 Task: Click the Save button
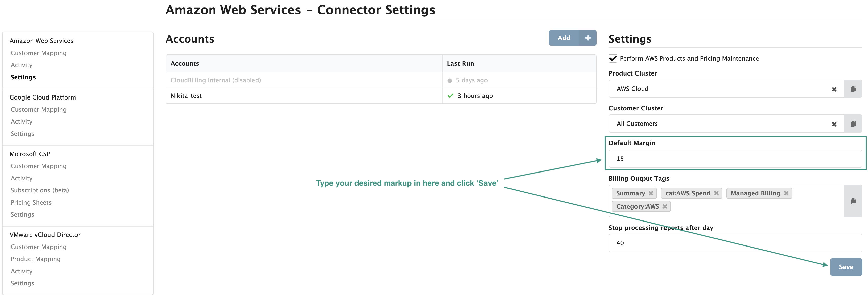click(x=846, y=267)
